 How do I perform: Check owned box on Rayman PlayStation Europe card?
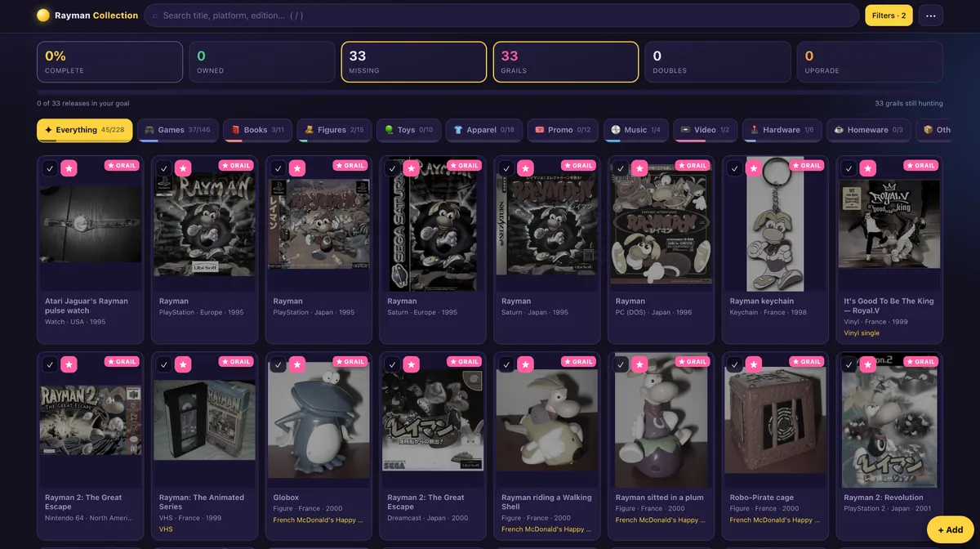tap(164, 168)
